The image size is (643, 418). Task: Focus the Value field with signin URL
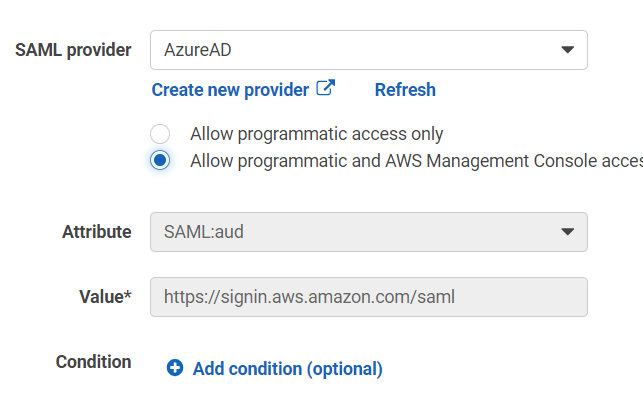click(368, 296)
